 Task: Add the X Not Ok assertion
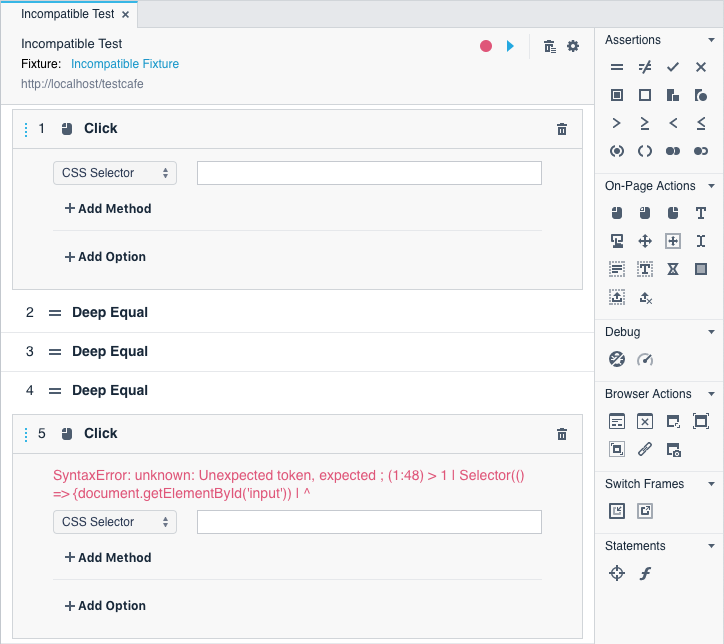(700, 67)
